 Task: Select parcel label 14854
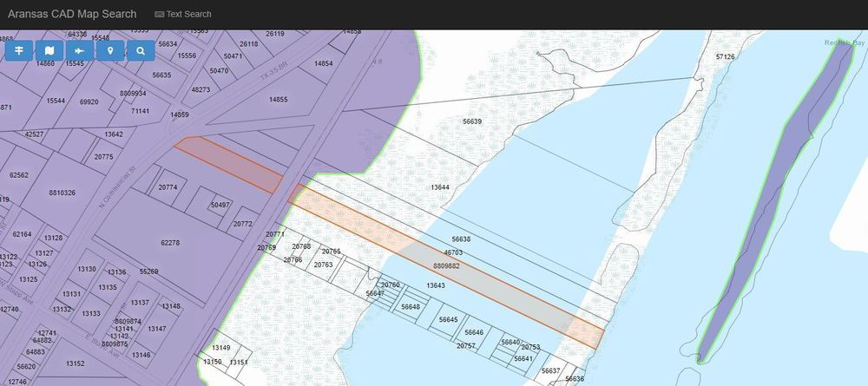323,63
